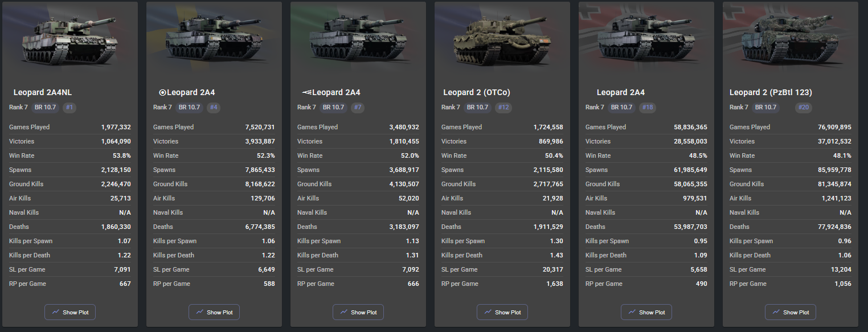Show plot for Leopard 2 (PzBtl 123)
The image size is (868, 332).
791,312
